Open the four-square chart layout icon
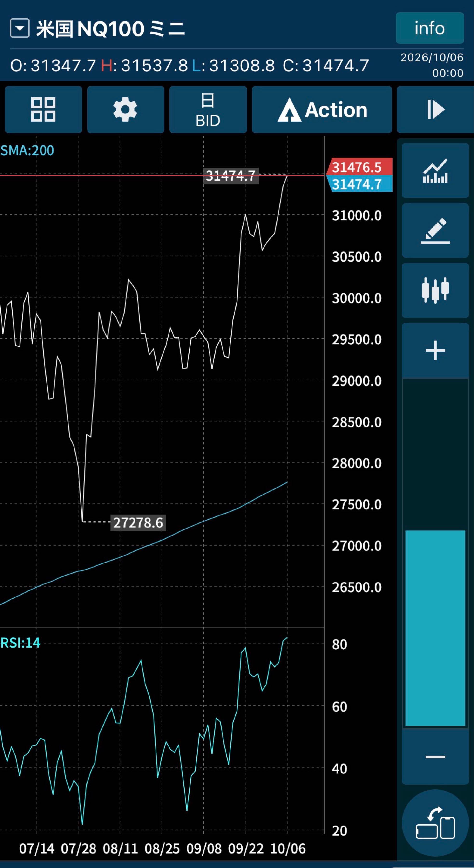Screen dimensions: 474x868 click(43, 109)
